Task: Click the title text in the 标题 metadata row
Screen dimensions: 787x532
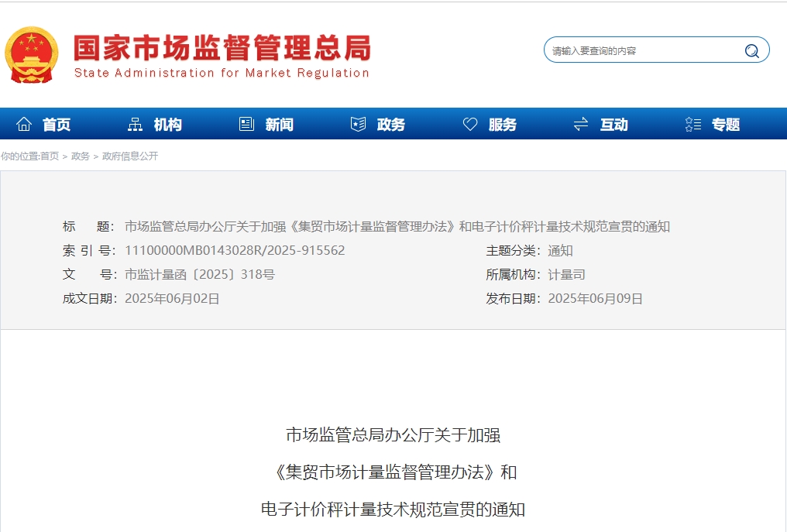Action: pos(397,226)
